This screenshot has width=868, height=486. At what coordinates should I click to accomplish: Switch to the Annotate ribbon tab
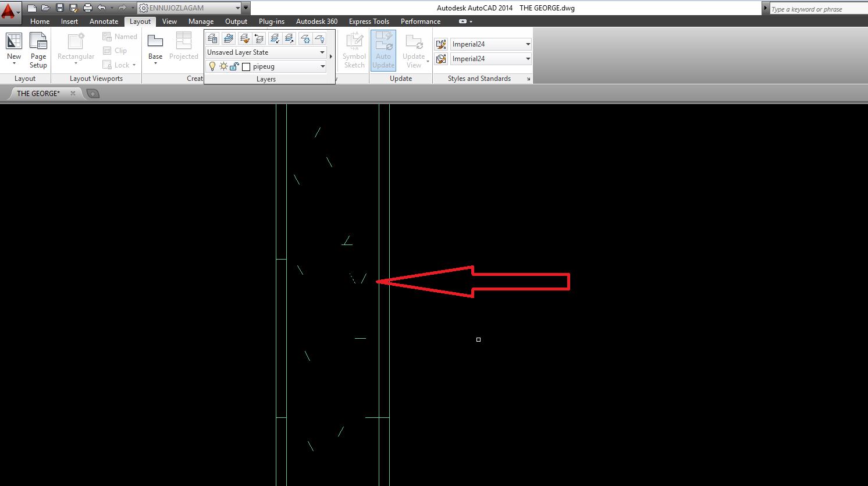point(104,22)
